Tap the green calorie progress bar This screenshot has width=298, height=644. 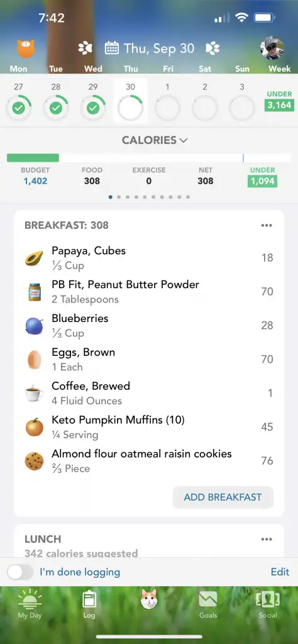point(33,158)
